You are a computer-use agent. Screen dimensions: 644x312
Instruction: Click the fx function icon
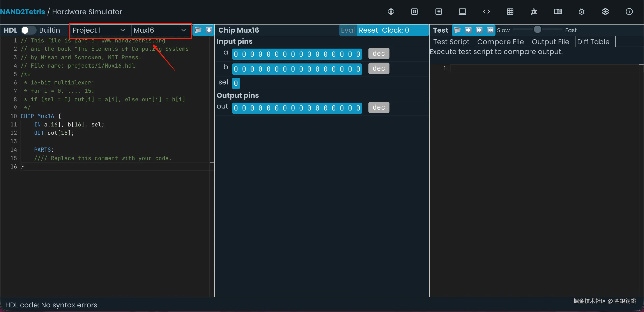534,12
